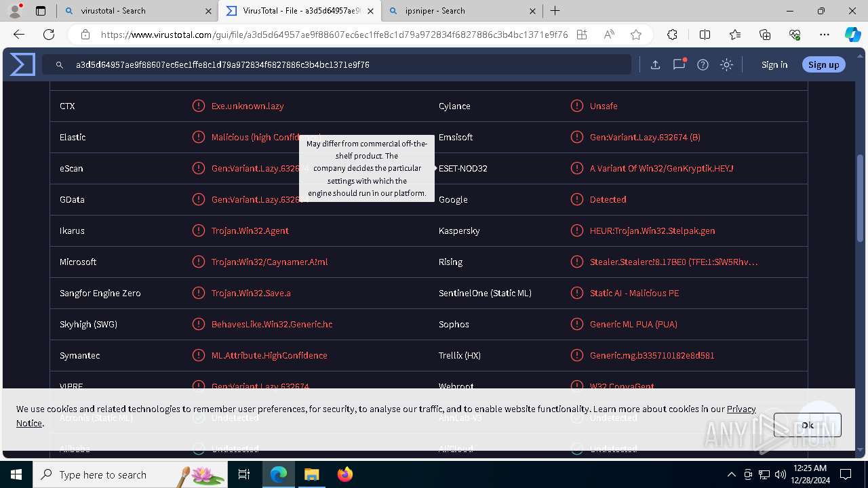This screenshot has width=868, height=488.
Task: Click the browser back arrow
Action: click(x=19, y=35)
